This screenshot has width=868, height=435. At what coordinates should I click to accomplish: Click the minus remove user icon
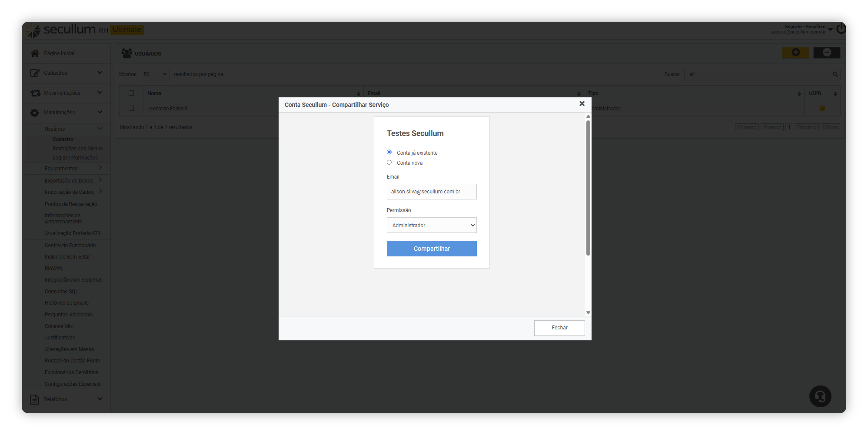pyautogui.click(x=827, y=53)
